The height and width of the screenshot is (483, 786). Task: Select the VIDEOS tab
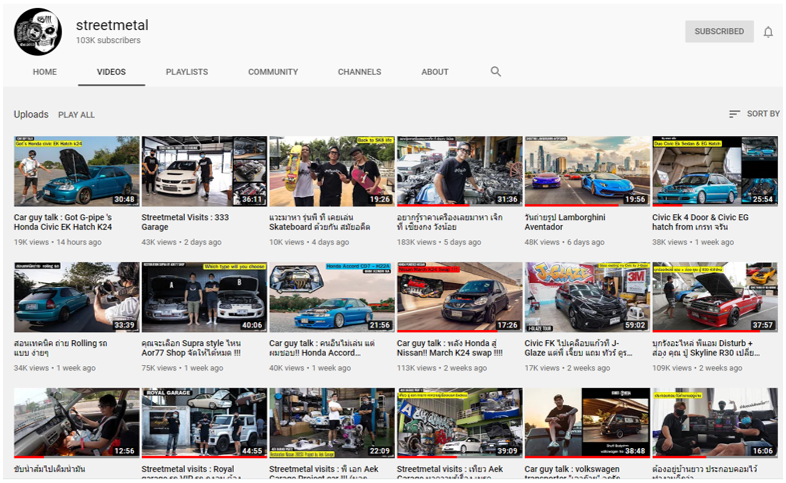click(111, 72)
